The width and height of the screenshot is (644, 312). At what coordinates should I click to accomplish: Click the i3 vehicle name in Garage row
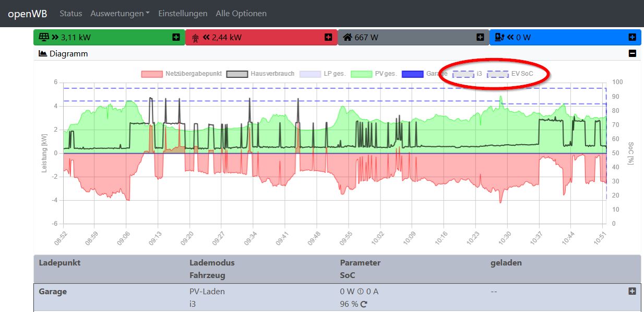[193, 303]
